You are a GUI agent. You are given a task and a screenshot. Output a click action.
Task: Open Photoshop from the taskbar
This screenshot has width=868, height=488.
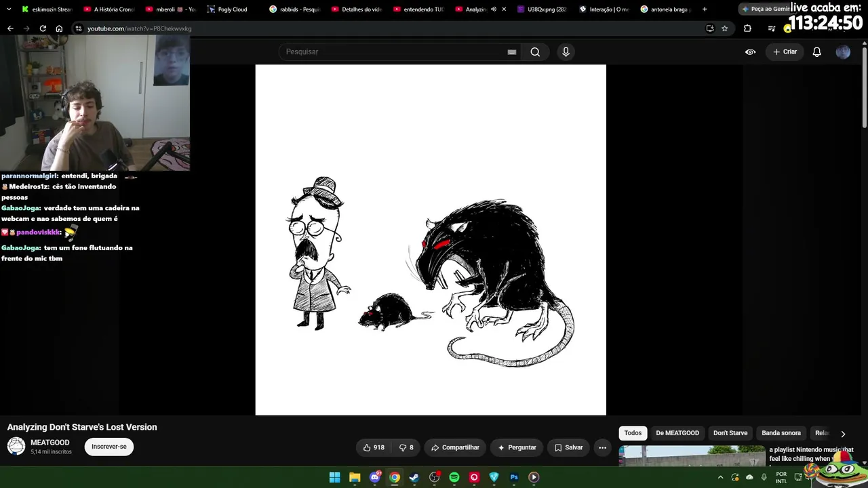click(514, 477)
